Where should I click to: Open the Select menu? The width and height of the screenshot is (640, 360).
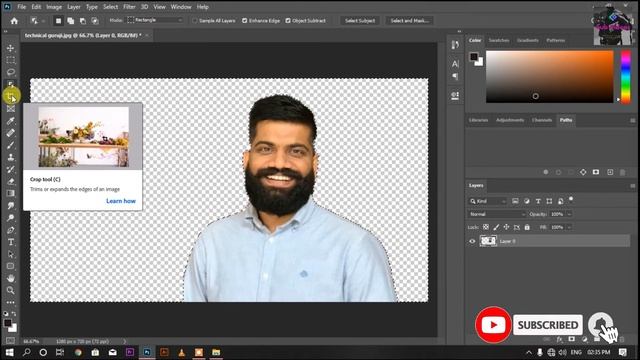tap(110, 7)
